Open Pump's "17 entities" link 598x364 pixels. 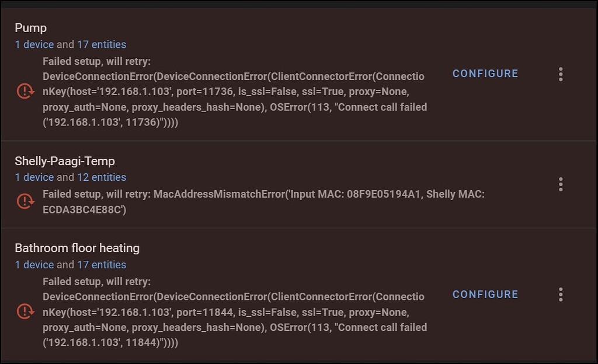tap(101, 44)
